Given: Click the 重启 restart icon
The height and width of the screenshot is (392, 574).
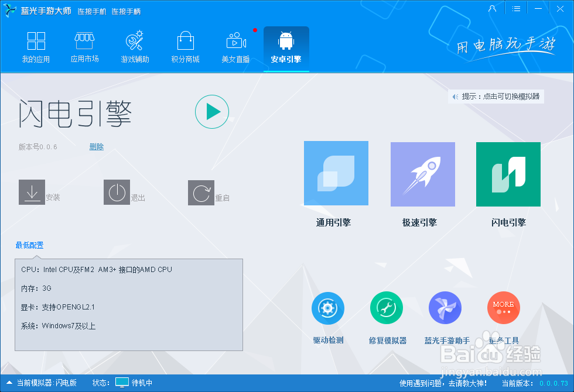Looking at the screenshot, I should (201, 192).
